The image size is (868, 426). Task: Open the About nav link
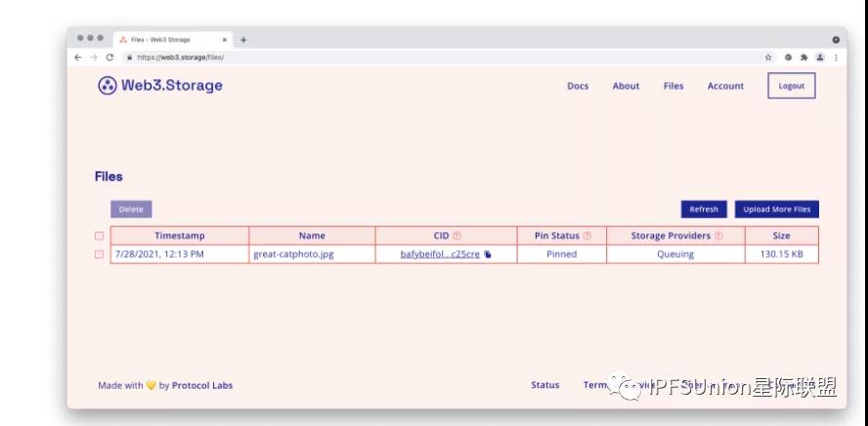click(x=627, y=86)
